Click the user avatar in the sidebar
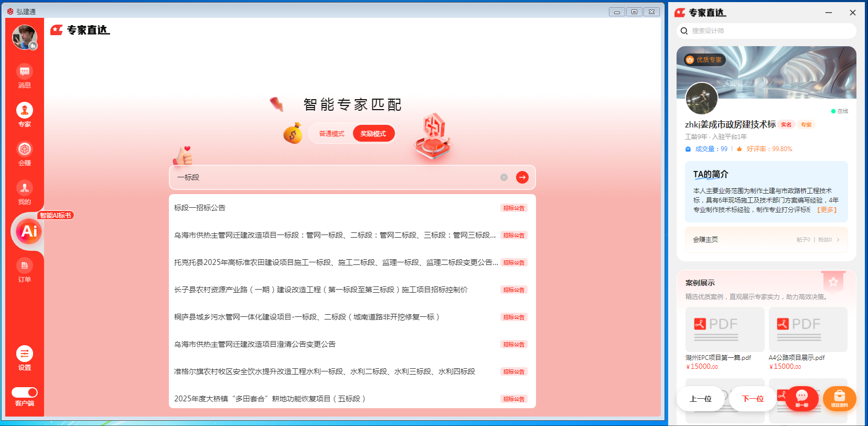 click(25, 37)
